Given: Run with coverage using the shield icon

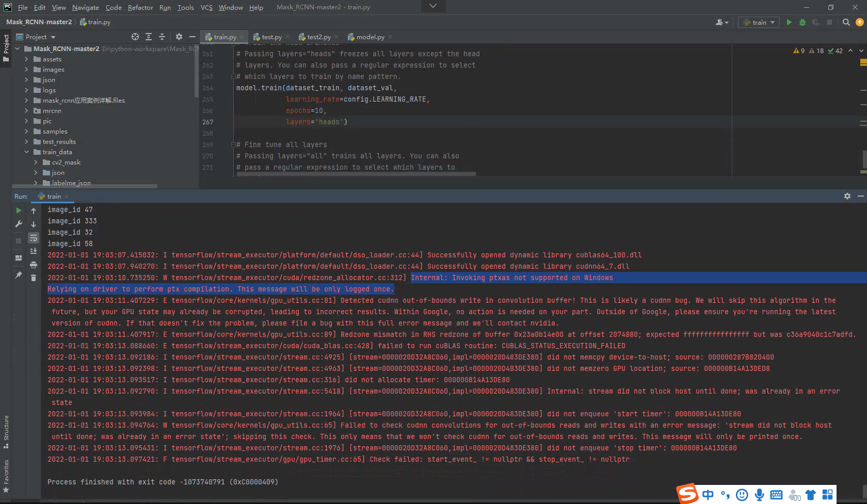Looking at the screenshot, I should point(816,22).
